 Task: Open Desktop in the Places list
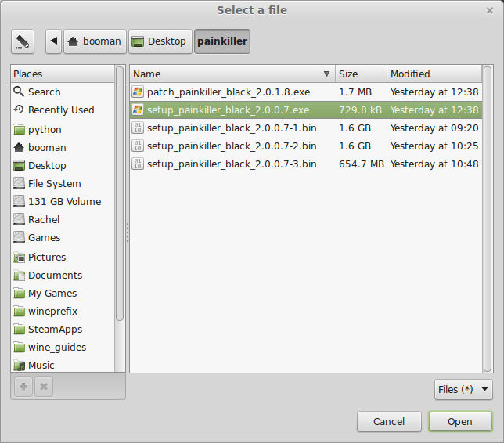[63, 166]
